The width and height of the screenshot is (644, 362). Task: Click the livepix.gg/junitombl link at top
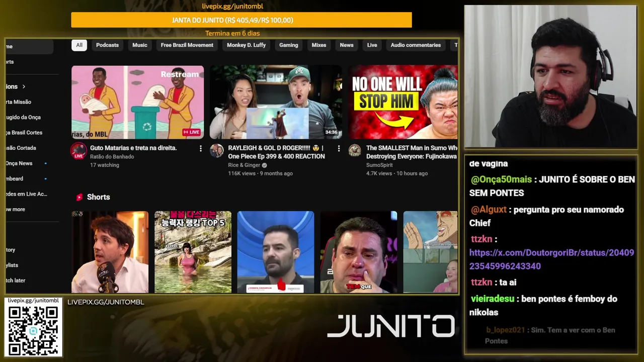[x=232, y=6]
